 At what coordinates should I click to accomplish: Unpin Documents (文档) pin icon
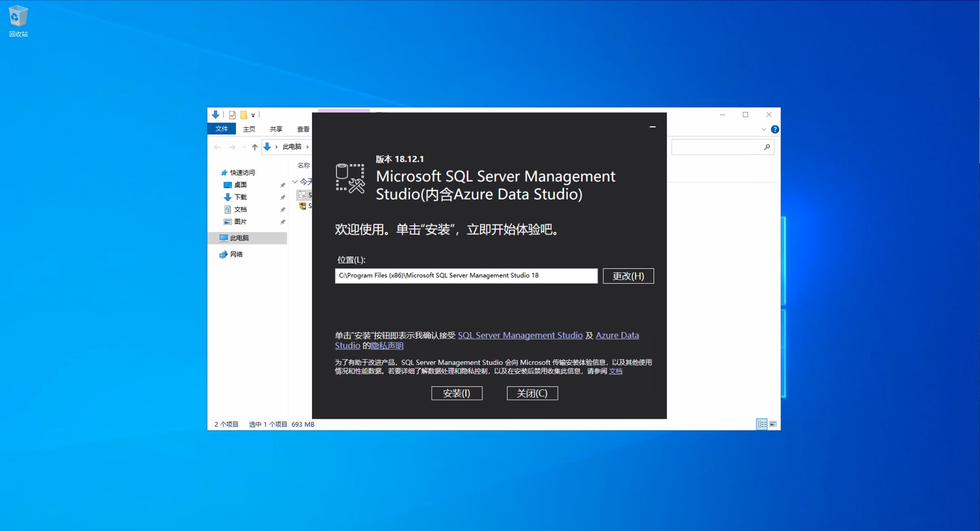click(282, 210)
